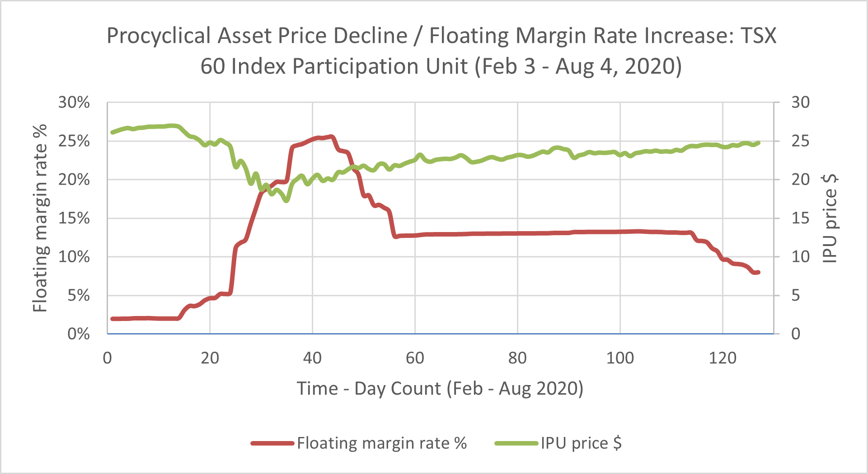Click the "Time - Day Count" horizontal axis title
The height and width of the screenshot is (474, 868).
440,388
